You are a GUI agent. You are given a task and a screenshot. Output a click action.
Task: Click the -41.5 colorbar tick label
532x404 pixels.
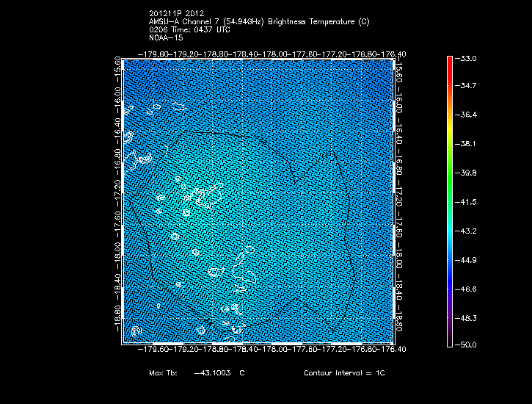(x=467, y=201)
